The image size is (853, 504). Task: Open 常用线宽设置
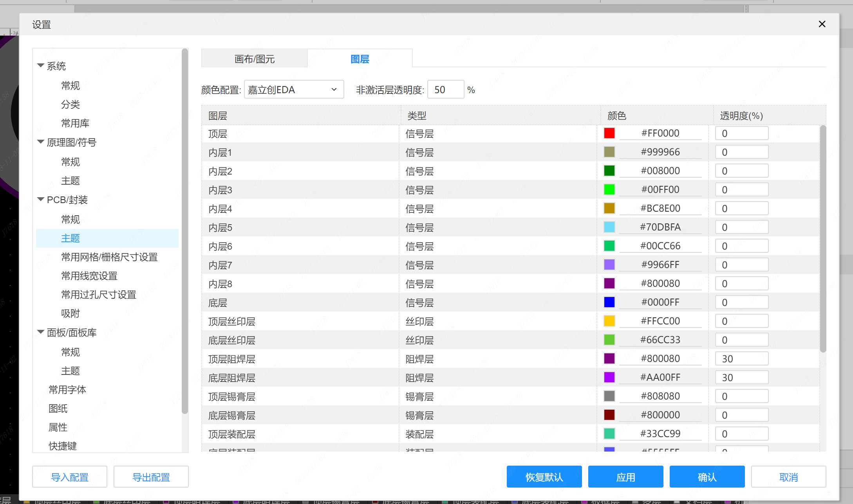coord(89,275)
